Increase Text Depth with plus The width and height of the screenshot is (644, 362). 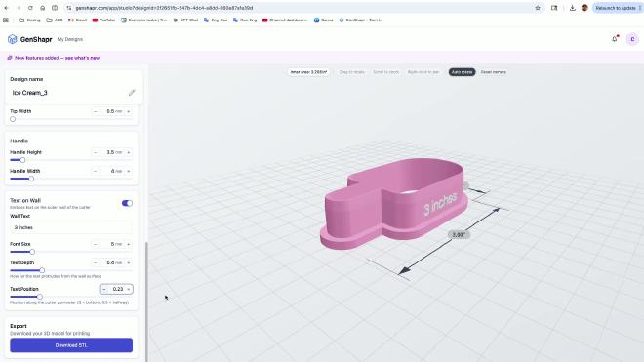coord(129,262)
